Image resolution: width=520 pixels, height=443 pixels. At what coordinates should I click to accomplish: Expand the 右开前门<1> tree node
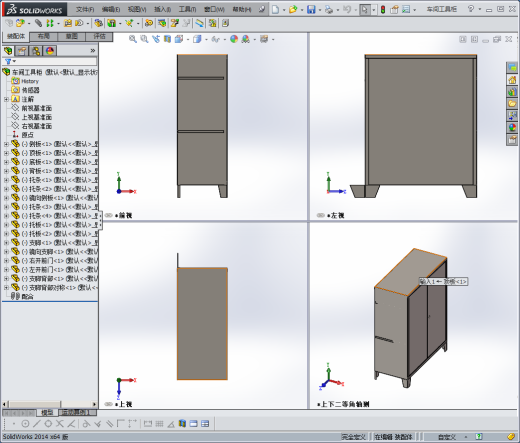[x=6, y=261]
